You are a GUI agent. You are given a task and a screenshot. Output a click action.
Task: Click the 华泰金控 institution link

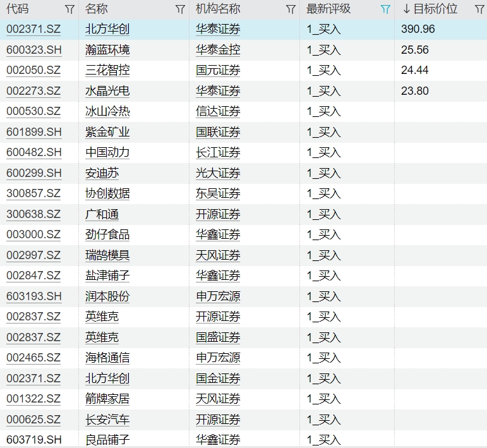218,50
